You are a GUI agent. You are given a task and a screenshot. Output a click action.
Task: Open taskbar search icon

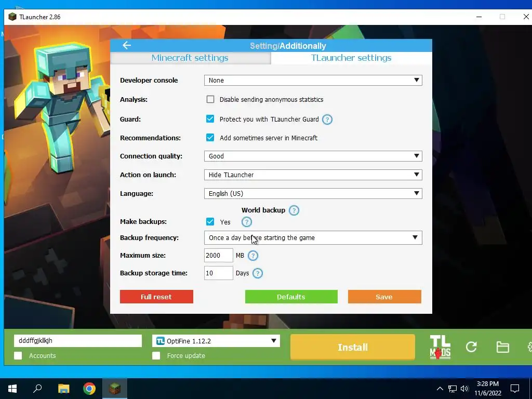pos(37,389)
